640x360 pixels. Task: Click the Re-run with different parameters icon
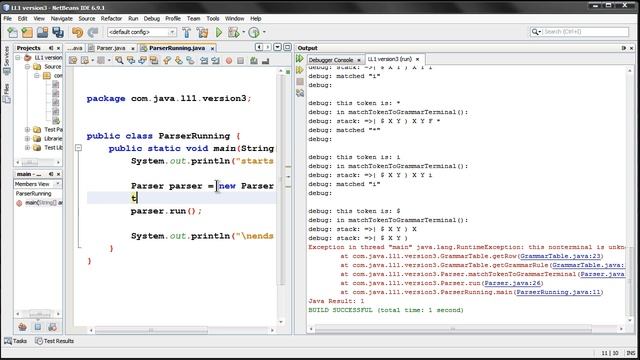pos(300,70)
